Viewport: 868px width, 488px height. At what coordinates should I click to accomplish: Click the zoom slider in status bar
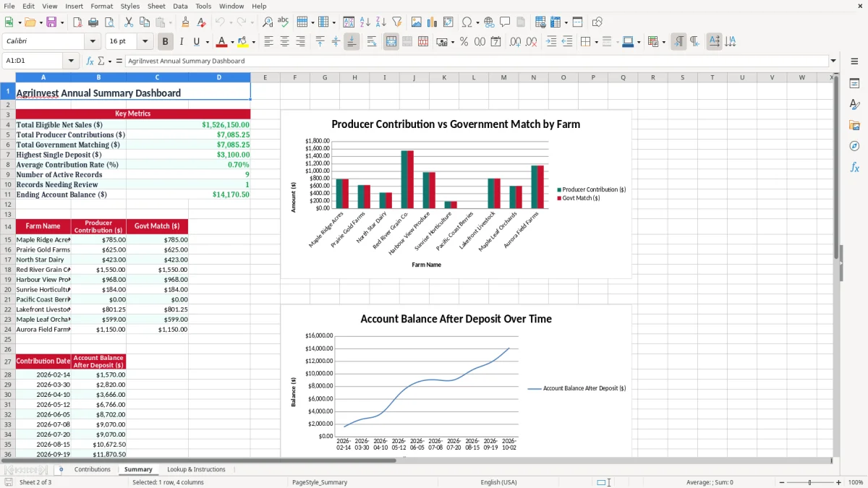click(809, 482)
